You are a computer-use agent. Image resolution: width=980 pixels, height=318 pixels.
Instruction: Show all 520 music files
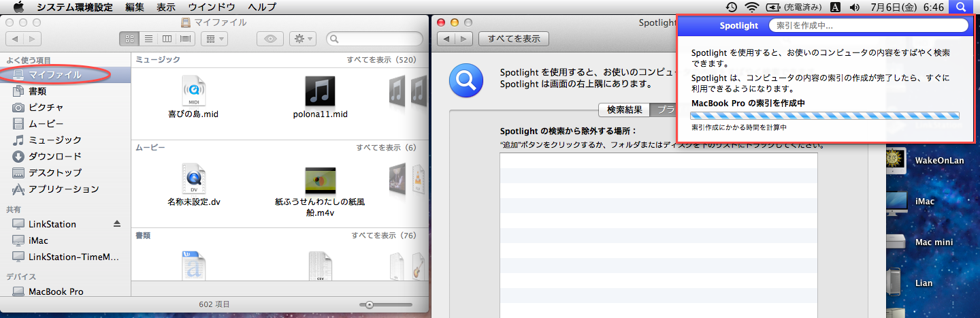tap(381, 60)
